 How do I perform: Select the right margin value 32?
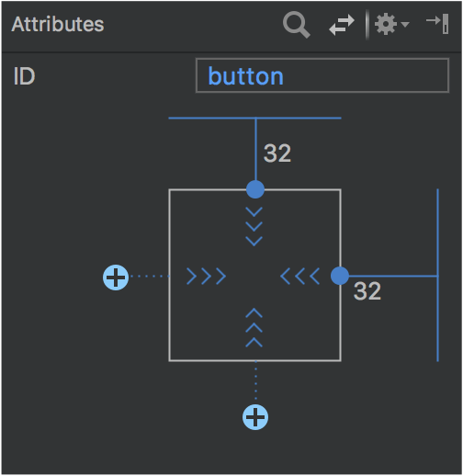click(x=367, y=291)
